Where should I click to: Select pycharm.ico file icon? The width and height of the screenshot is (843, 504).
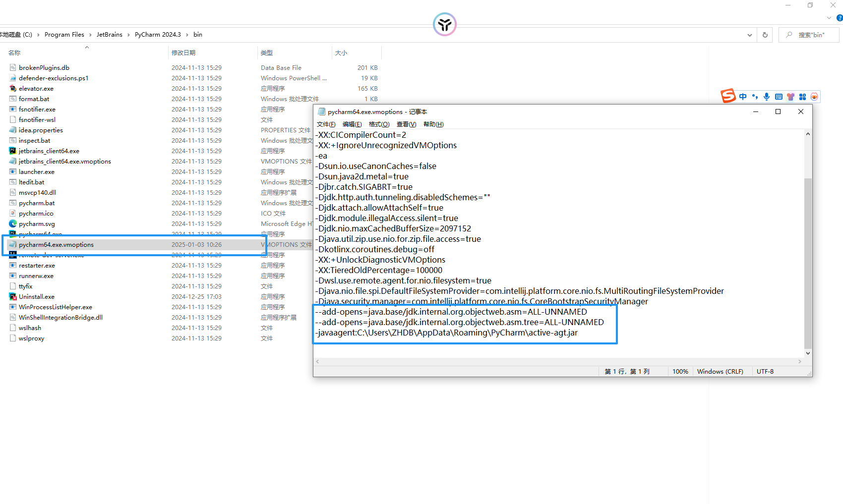coord(13,213)
